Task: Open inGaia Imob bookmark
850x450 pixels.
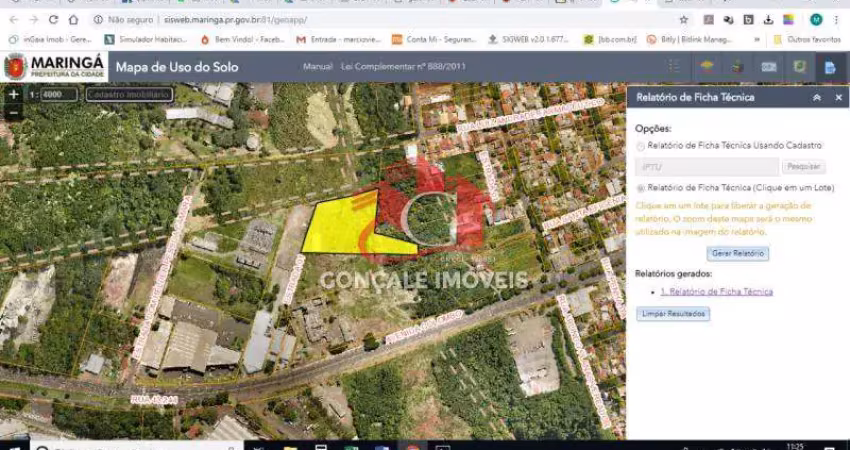Action: 51,40
